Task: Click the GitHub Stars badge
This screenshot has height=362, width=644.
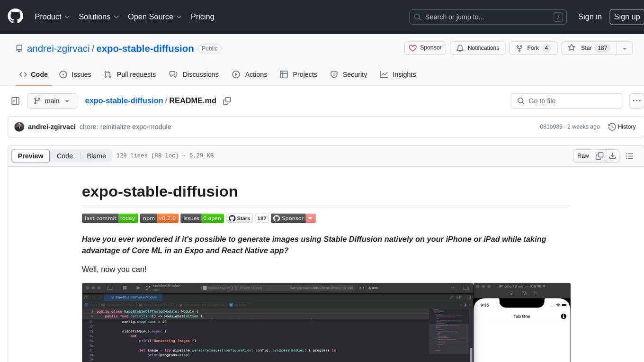Action: [x=240, y=218]
